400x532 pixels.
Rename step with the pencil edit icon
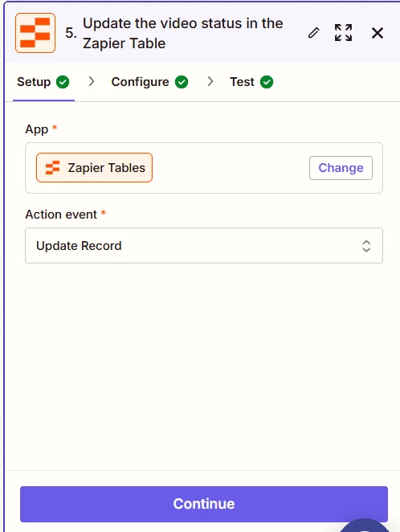[x=314, y=33]
